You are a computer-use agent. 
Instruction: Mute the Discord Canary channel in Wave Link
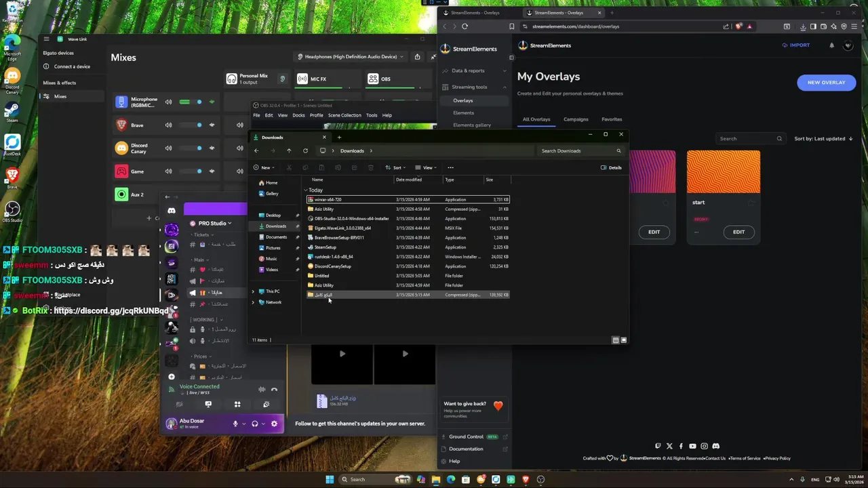coord(168,148)
